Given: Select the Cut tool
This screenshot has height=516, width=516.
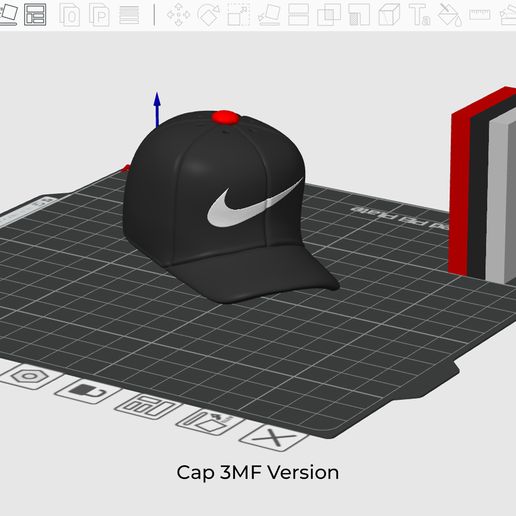Looking at the screenshot, I should coord(298,14).
